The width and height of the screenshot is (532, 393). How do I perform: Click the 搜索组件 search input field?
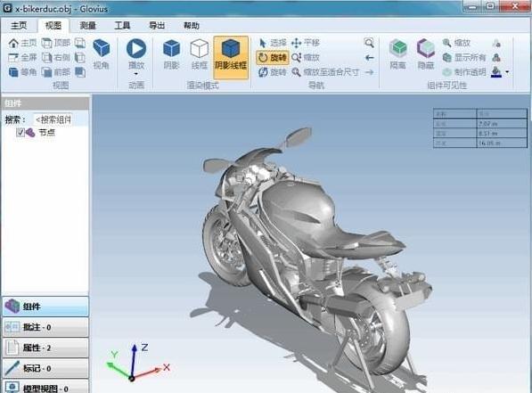pos(53,119)
